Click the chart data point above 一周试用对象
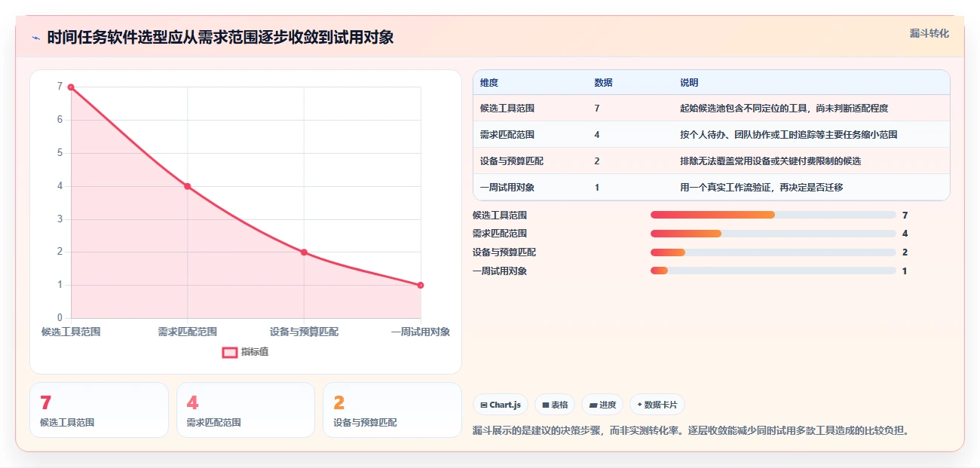Image resolution: width=980 pixels, height=468 pixels. coord(421,285)
